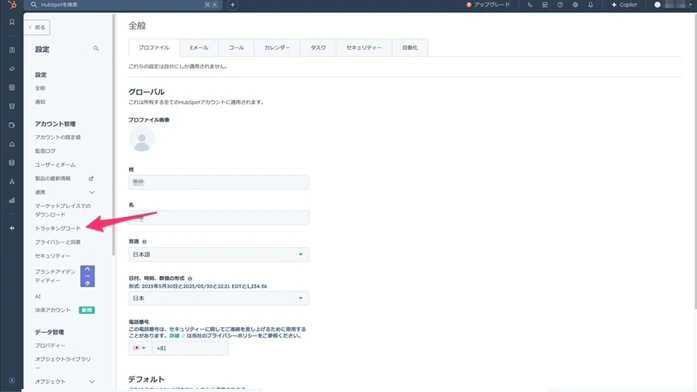Open the date format dropdown showing 日本
The image size is (697, 392).
pos(219,298)
